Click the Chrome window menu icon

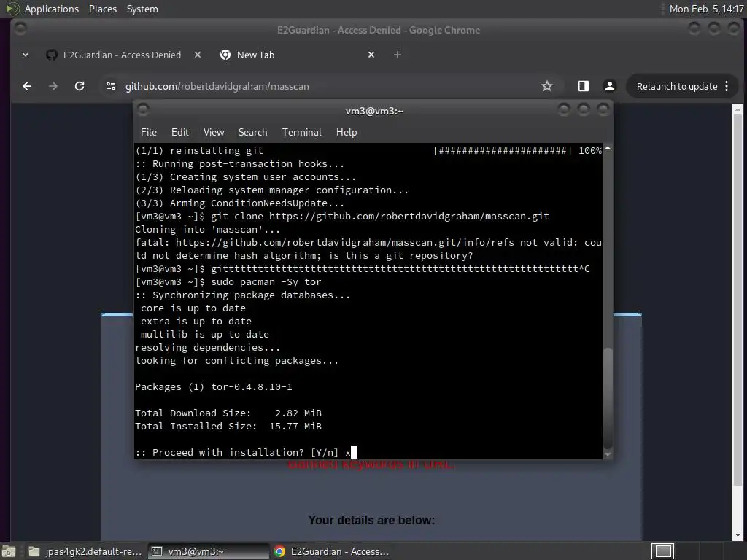pos(20,29)
